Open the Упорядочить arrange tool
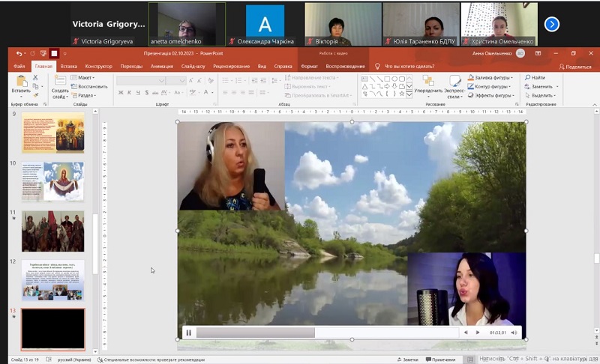 click(x=428, y=81)
